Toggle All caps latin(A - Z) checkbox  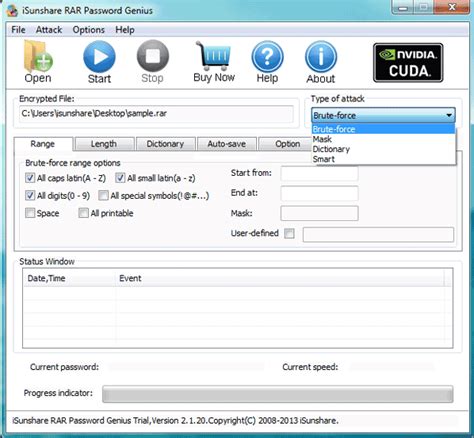[x=30, y=178]
